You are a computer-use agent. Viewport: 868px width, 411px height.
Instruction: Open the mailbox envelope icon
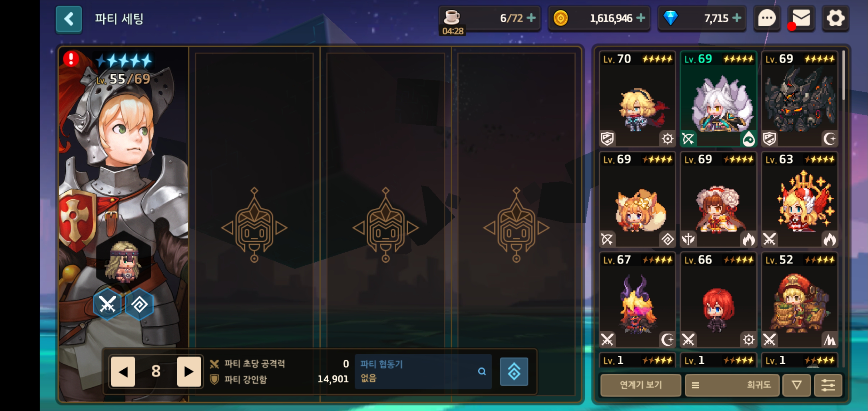click(x=801, y=18)
